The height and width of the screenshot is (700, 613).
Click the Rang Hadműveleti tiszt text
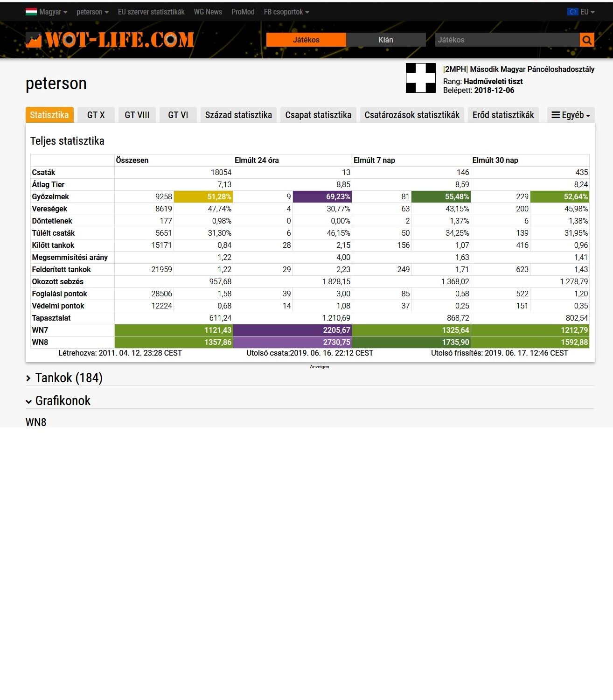click(483, 81)
